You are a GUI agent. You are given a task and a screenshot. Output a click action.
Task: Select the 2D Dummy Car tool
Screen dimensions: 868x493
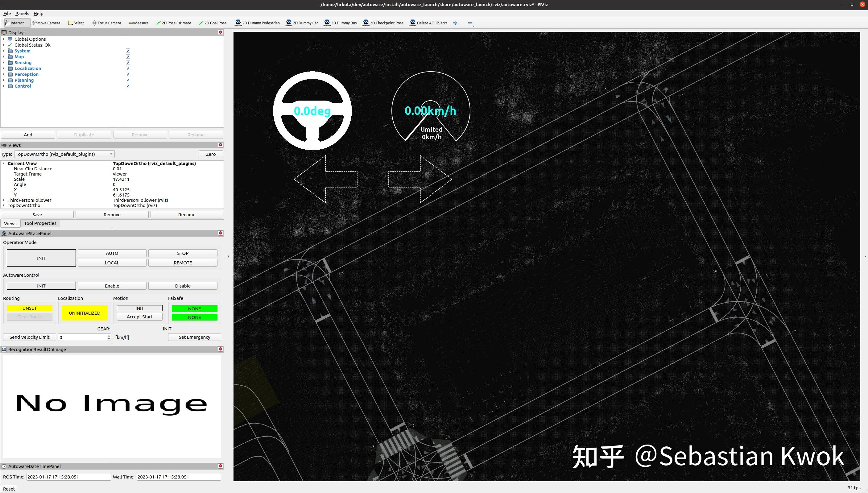tap(302, 23)
